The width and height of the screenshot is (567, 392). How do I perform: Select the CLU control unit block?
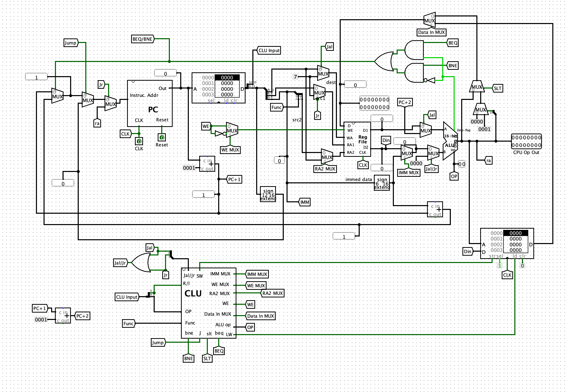click(x=208, y=303)
